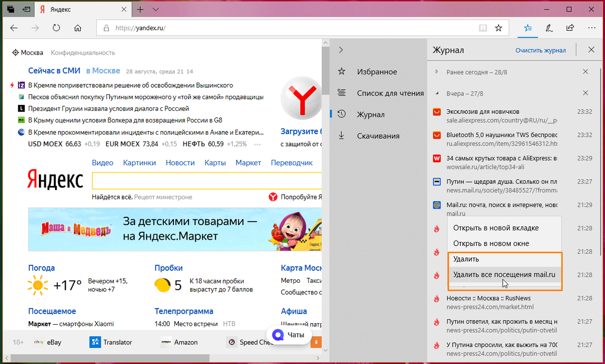Open eBay shortcut in bottom bar
Image resolution: width=605 pixels, height=364 pixels.
pyautogui.click(x=47, y=342)
